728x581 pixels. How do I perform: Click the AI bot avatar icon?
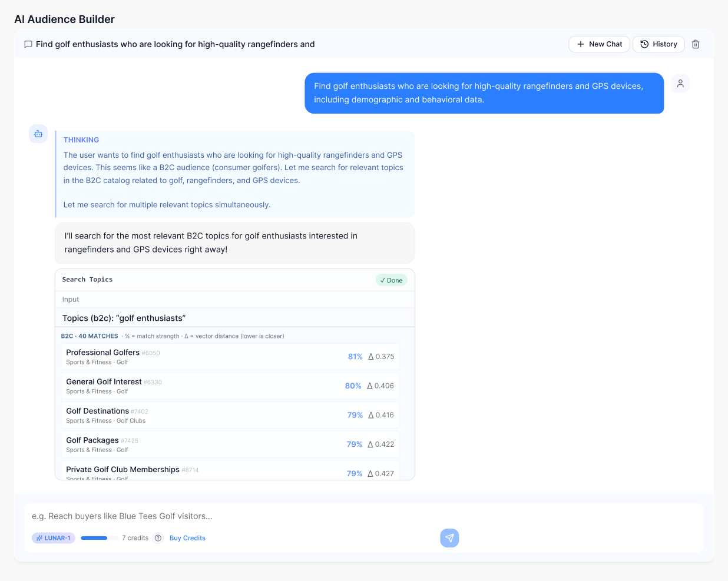pyautogui.click(x=38, y=134)
